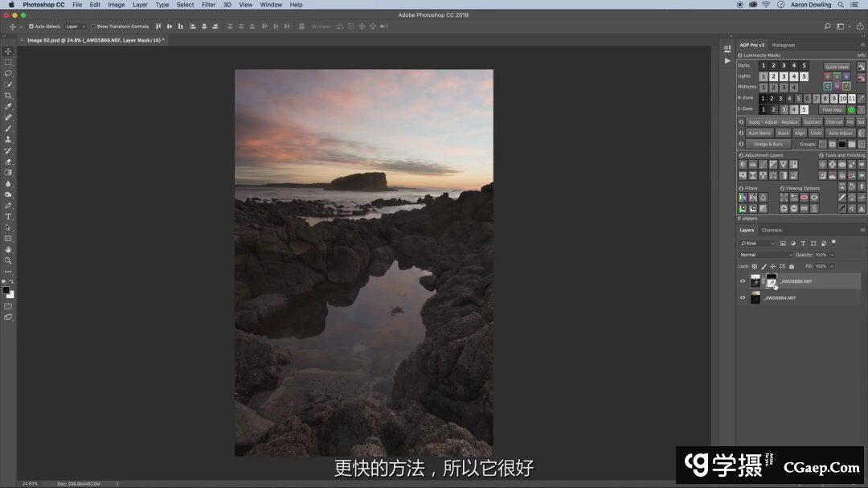Choose the Clone Stamp tool
The width and height of the screenshot is (868, 488).
pyautogui.click(x=9, y=140)
